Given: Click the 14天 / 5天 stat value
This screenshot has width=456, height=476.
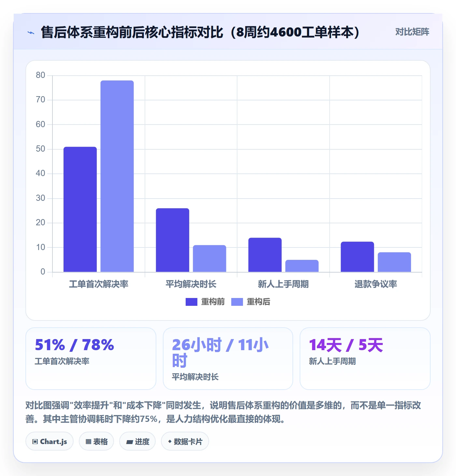Looking at the screenshot, I should click(x=346, y=345).
